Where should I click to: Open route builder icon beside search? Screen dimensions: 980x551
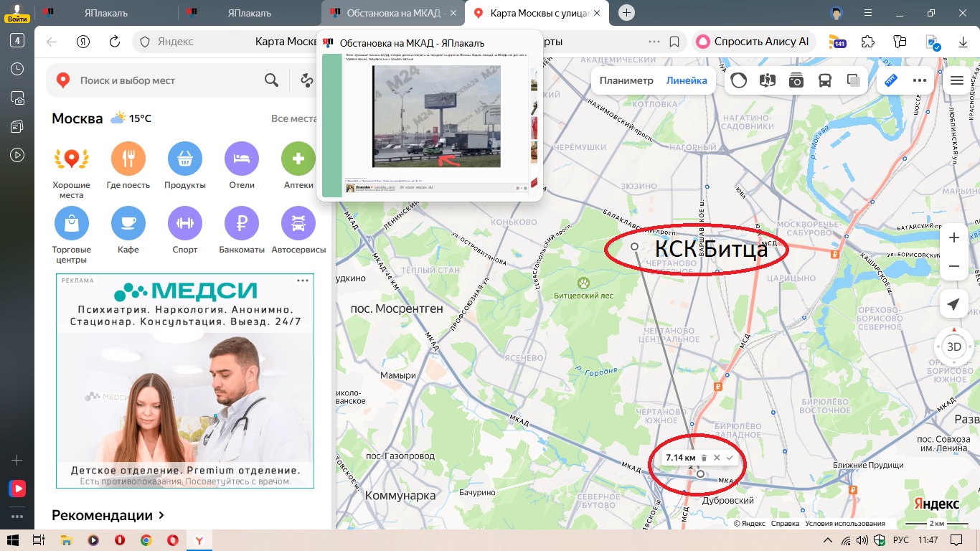click(308, 80)
